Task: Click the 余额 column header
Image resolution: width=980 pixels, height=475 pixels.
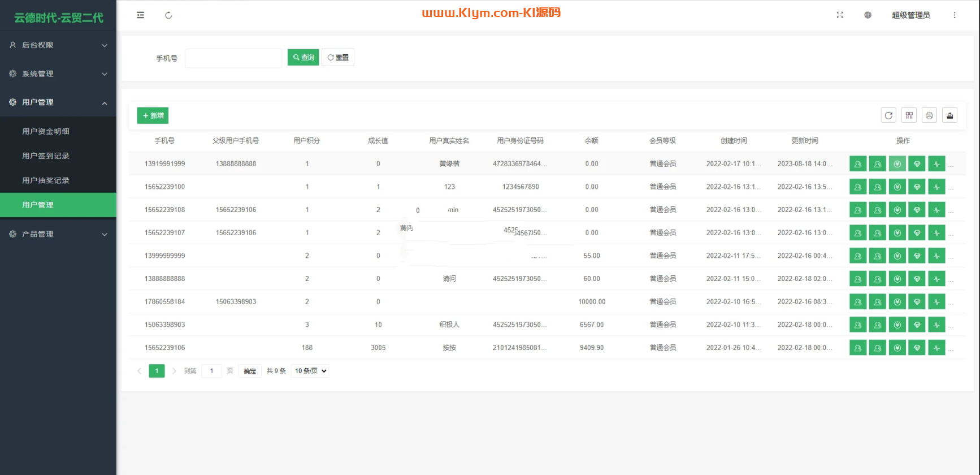Action: point(592,141)
